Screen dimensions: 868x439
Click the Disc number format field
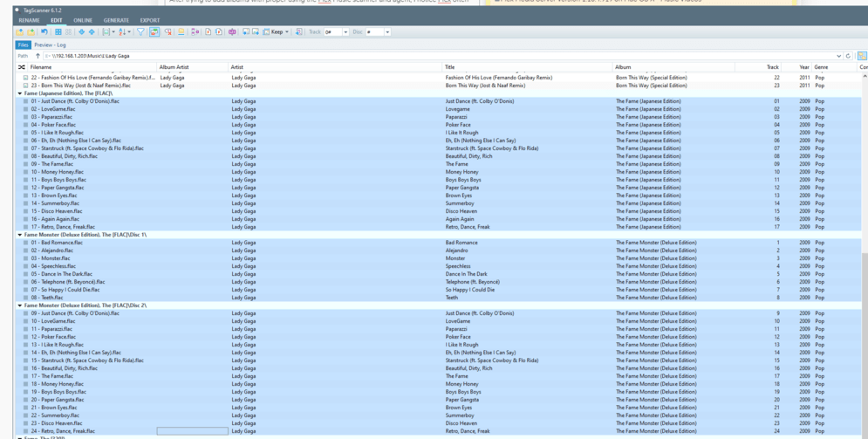(374, 32)
